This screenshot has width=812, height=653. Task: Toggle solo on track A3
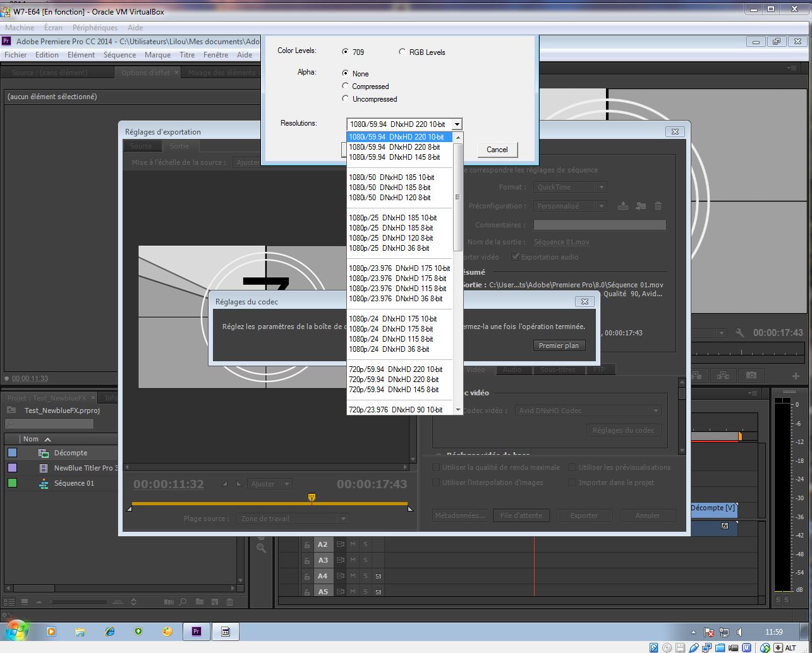(x=365, y=560)
